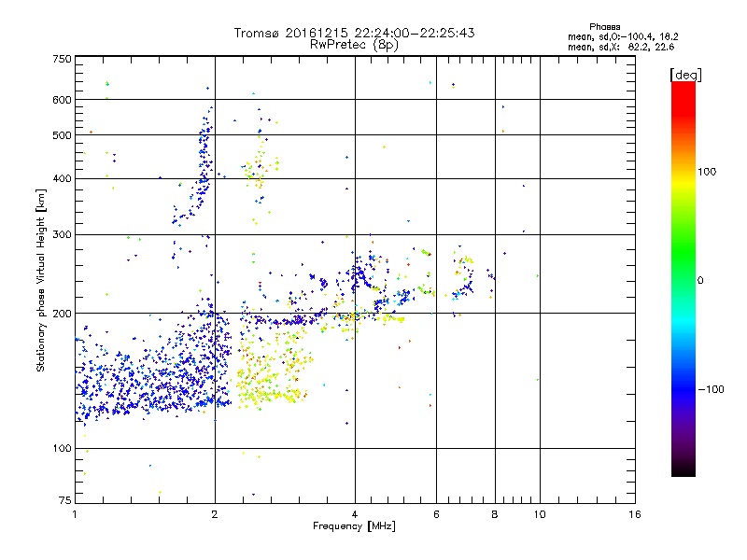Click the 'RwPretec (8p)' subtitle

[354, 45]
